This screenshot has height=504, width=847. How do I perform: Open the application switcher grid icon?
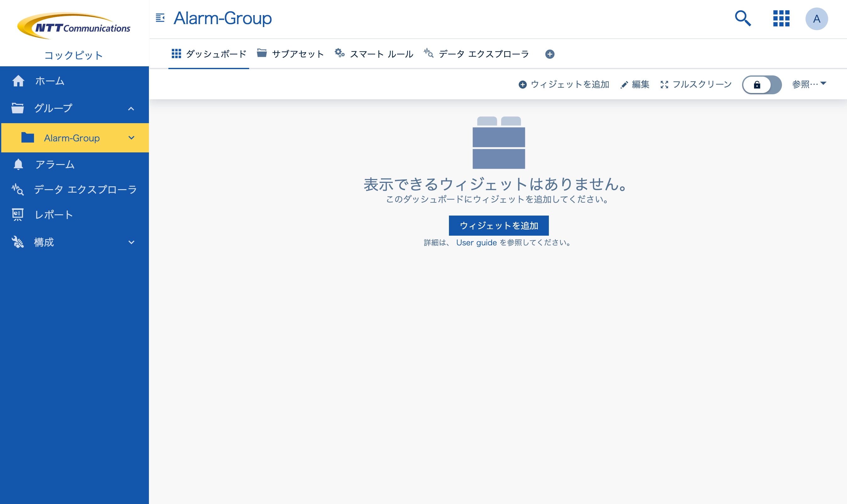pos(781,18)
